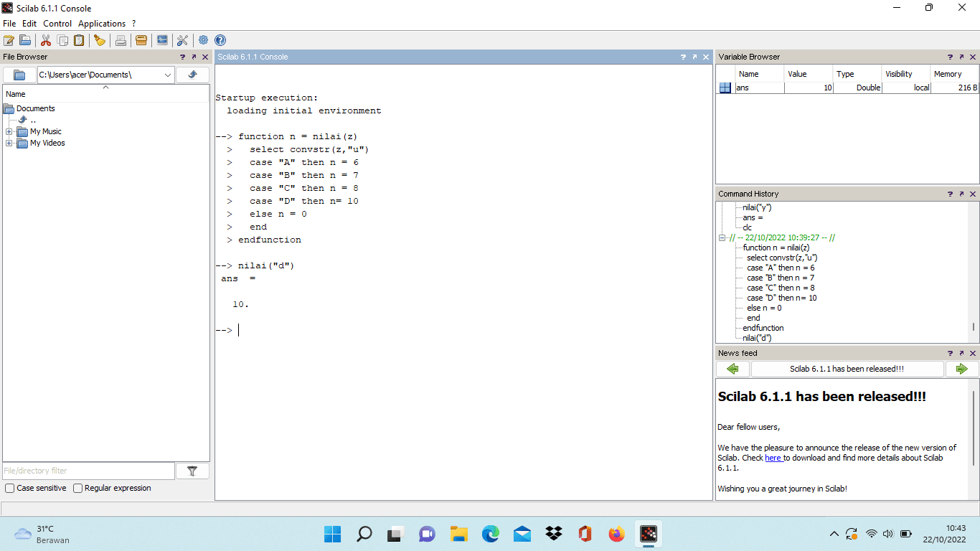Click the Type column header
The image size is (980, 551).
(857, 74)
